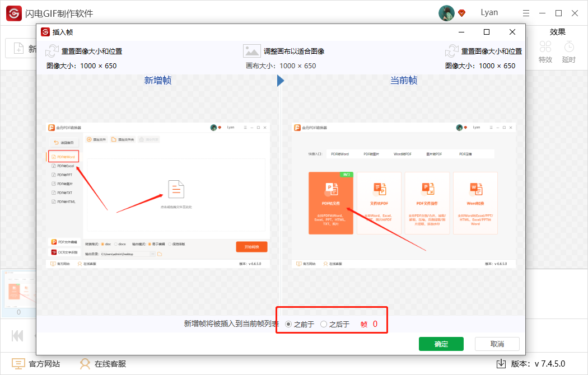Click the 当前帧 heading
The width and height of the screenshot is (588, 375).
coord(404,80)
